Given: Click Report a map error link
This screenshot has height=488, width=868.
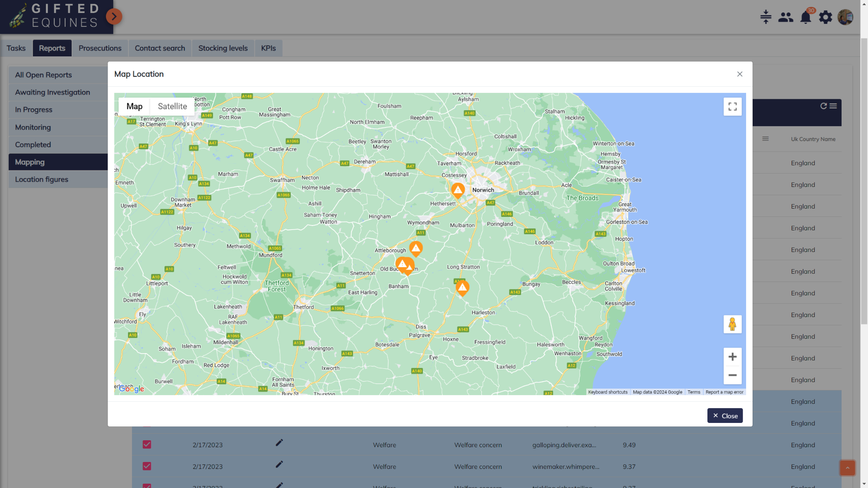Looking at the screenshot, I should click(x=724, y=392).
